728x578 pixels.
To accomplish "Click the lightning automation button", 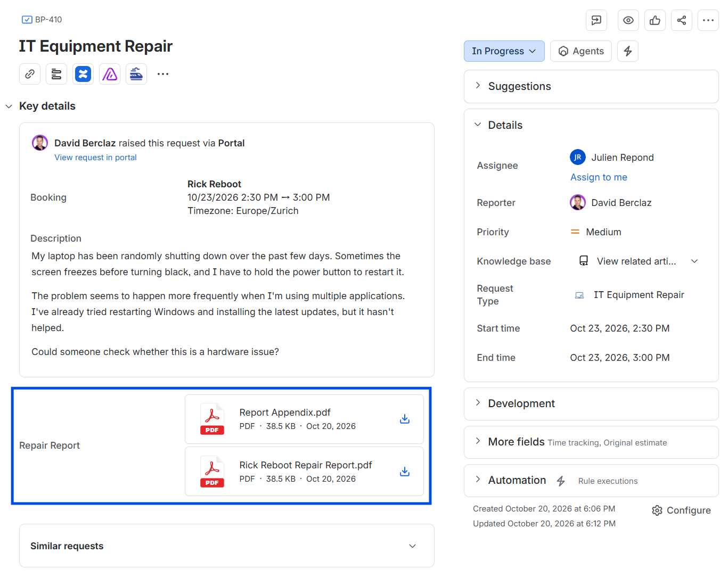I will click(x=628, y=51).
